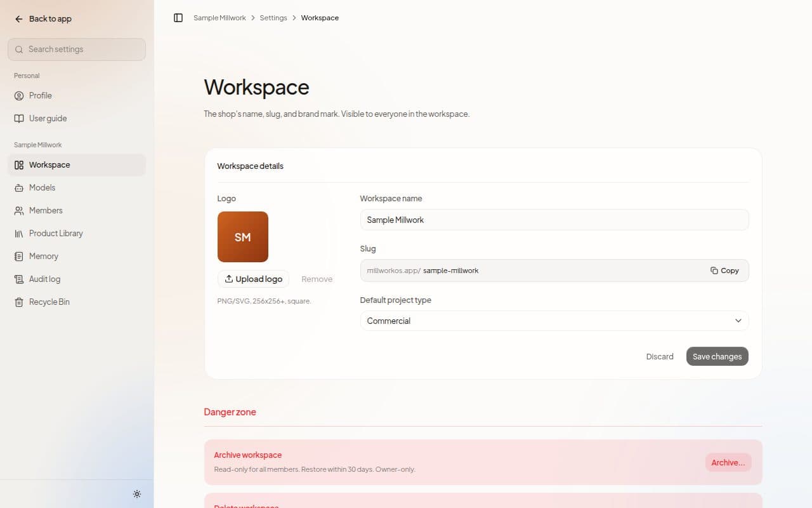
Task: Click the Product Library books icon
Action: (19, 234)
